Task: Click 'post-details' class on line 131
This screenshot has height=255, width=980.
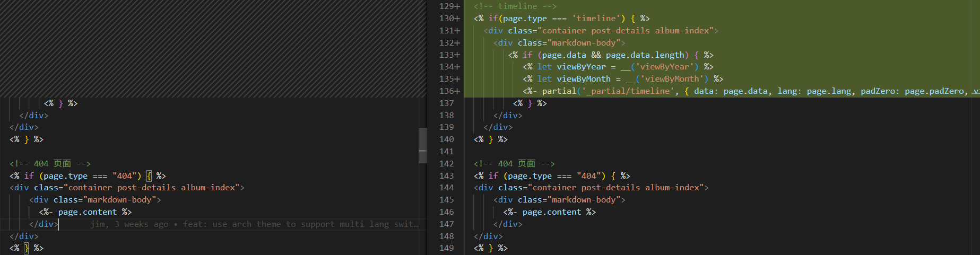Action: [620, 31]
